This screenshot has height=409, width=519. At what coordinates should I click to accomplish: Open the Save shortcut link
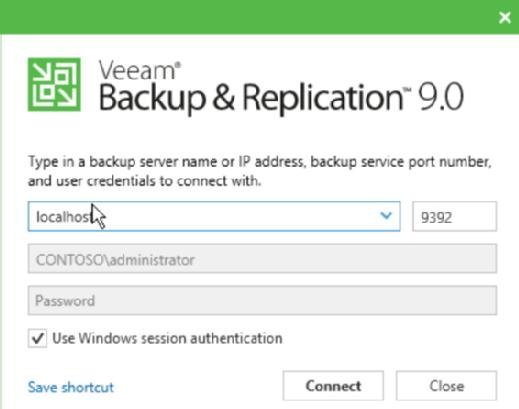coord(71,387)
